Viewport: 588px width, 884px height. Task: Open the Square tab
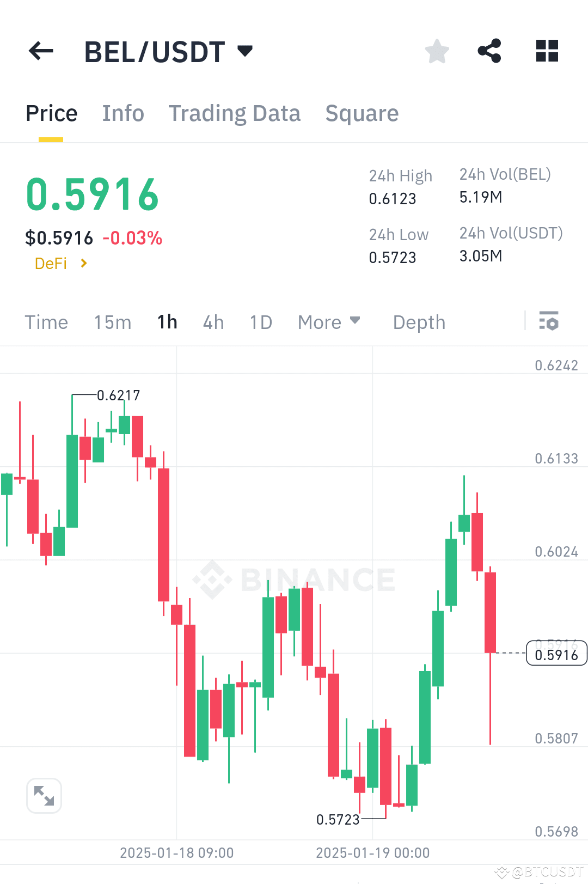[362, 113]
